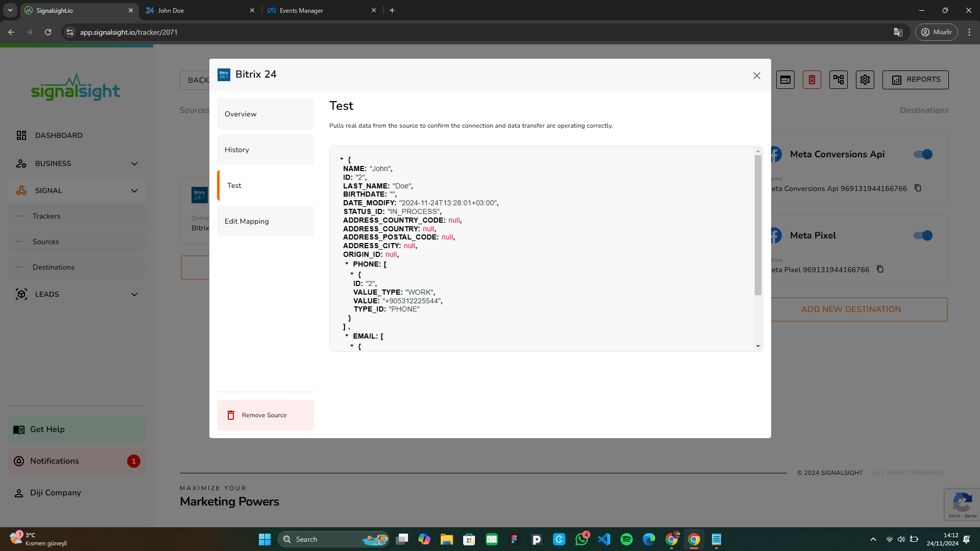The width and height of the screenshot is (980, 551).
Task: Switch to the History tab
Action: click(265, 150)
